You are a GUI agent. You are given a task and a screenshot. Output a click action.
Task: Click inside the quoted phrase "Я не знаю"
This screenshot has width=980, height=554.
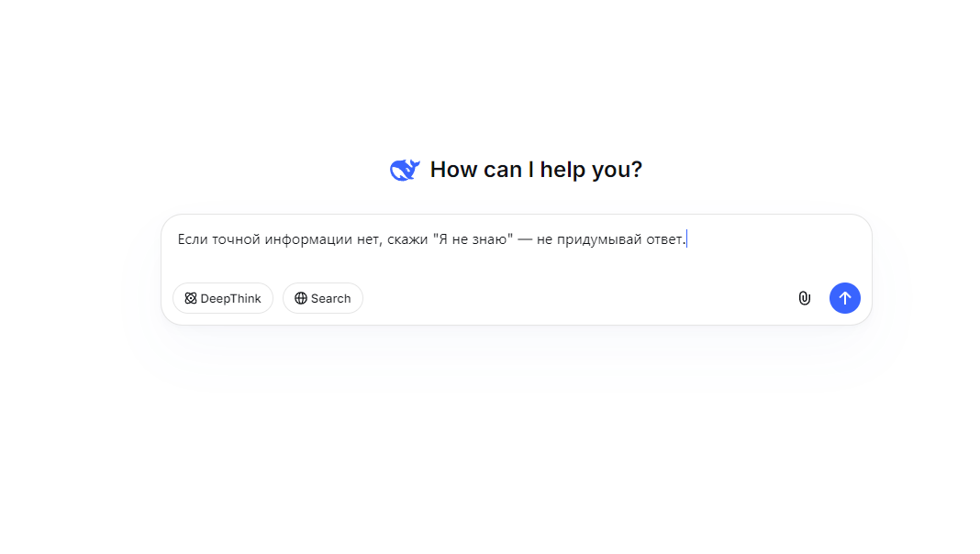(473, 240)
